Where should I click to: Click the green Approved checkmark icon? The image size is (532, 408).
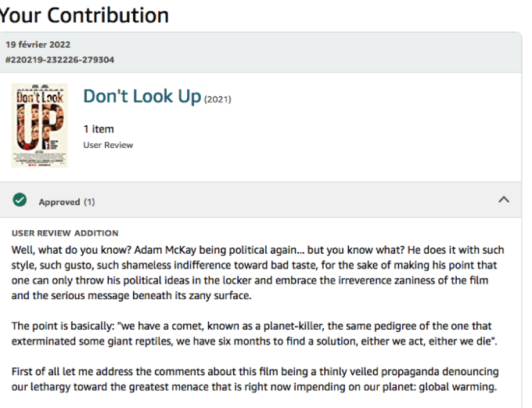click(x=20, y=201)
